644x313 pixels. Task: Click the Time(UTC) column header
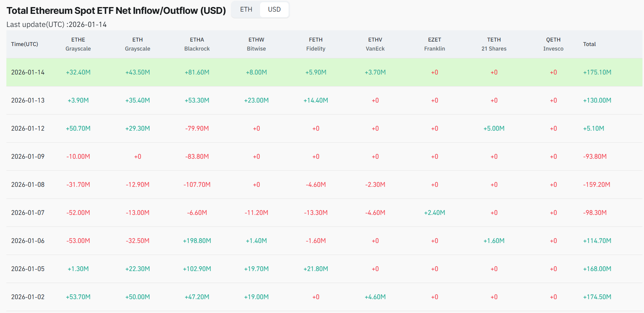(x=25, y=44)
